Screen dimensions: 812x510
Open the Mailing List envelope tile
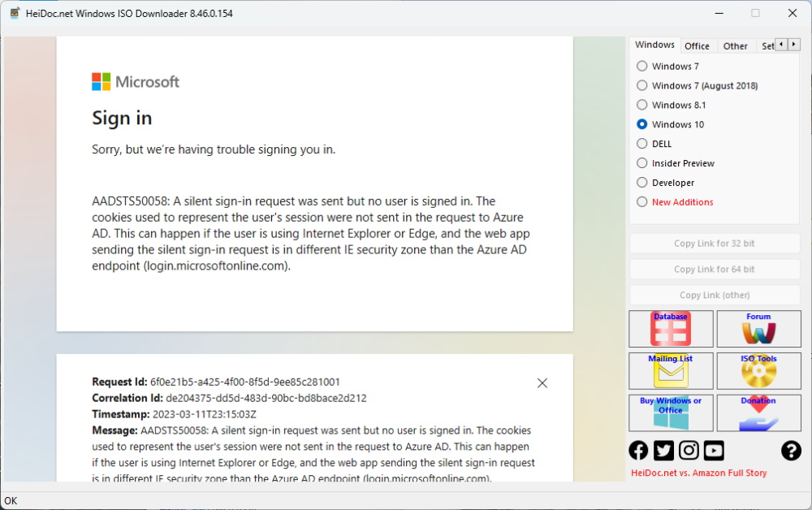point(671,370)
